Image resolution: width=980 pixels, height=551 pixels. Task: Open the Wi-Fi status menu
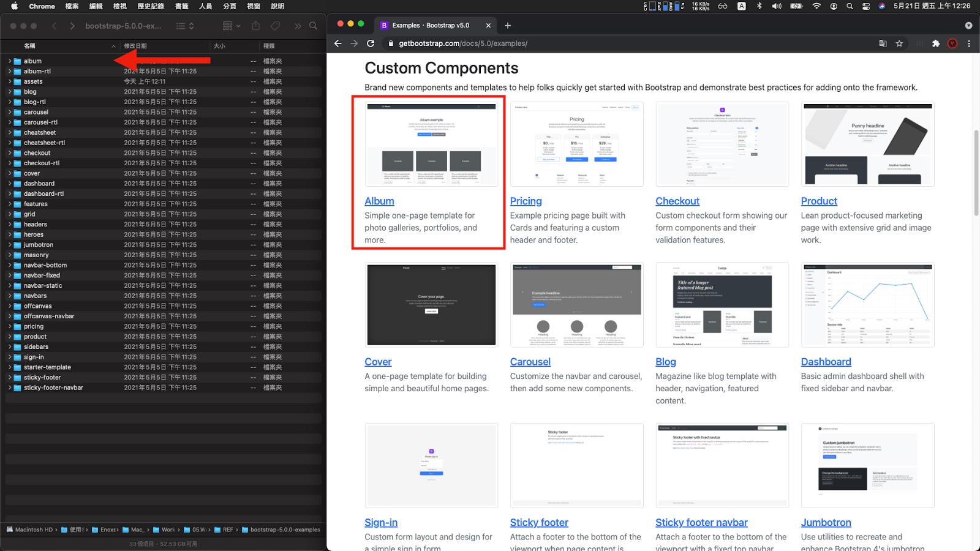pos(816,6)
